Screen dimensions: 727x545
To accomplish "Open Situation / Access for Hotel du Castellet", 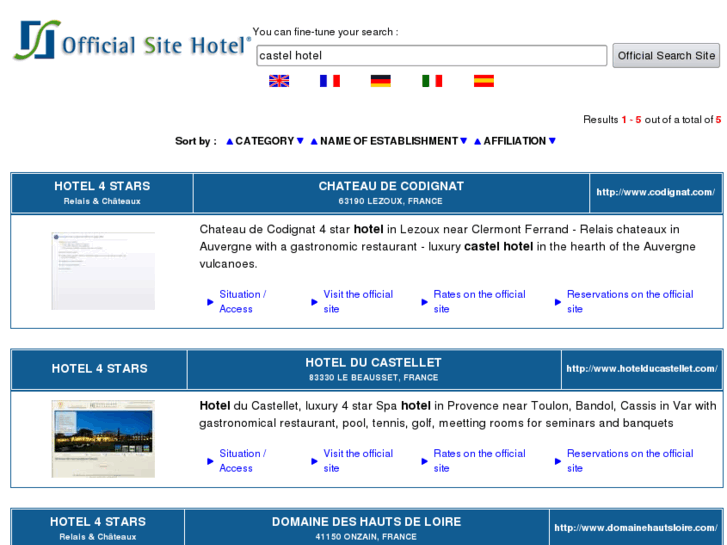I will [x=242, y=461].
